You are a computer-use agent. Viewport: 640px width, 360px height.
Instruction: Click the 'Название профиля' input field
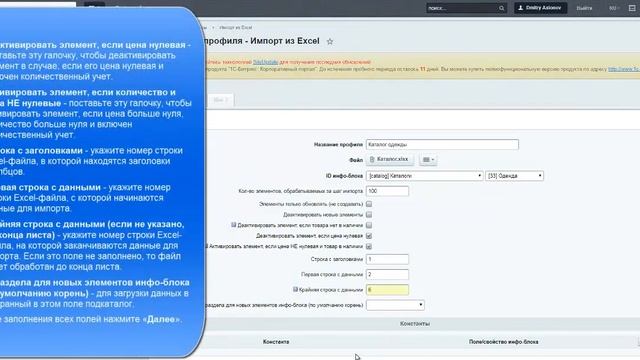(442, 144)
